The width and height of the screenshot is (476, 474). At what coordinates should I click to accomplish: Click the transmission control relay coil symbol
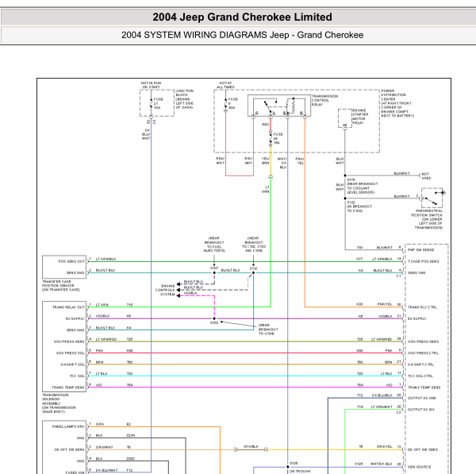[x=293, y=106]
